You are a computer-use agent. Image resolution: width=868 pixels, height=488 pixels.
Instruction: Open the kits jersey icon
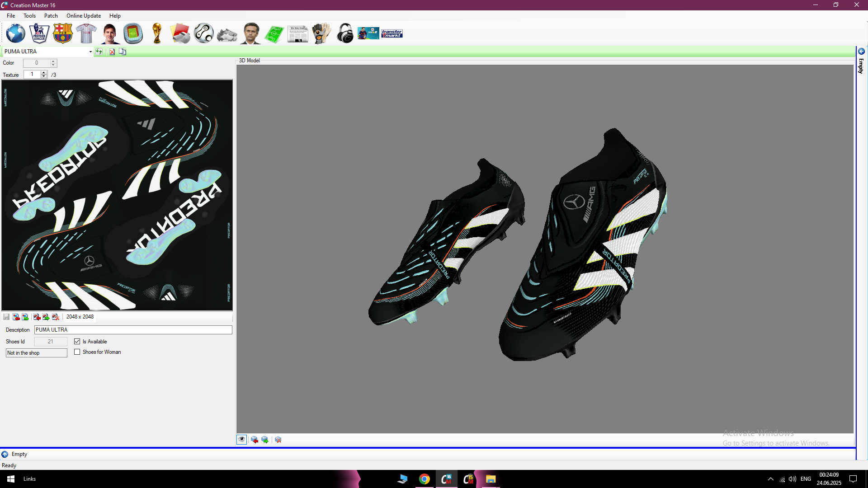pyautogui.click(x=86, y=33)
